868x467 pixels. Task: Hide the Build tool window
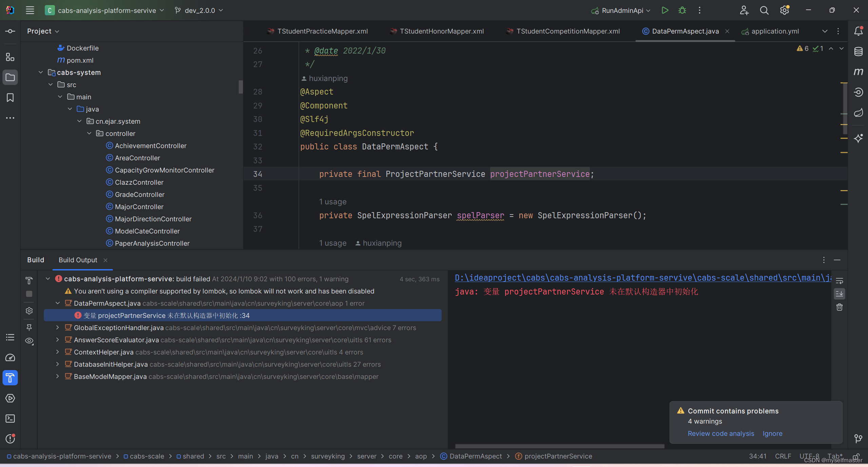pyautogui.click(x=837, y=260)
